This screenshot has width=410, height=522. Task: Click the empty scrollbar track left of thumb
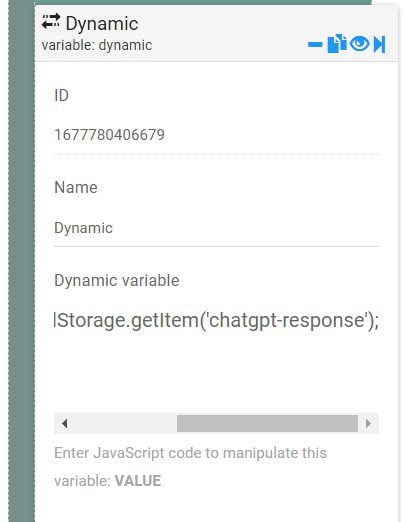tap(124, 423)
